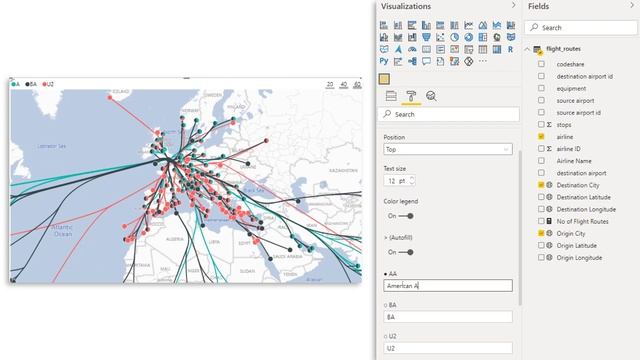Viewport: 640px width, 360px height.
Task: Tick the equipment field checkbox
Action: pos(541,88)
